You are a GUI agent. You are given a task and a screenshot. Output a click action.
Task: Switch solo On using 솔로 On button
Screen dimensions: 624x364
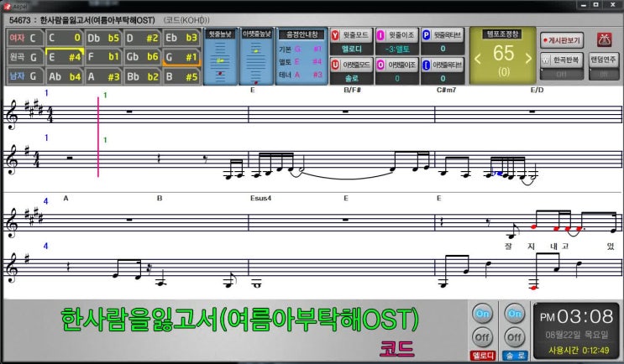click(x=511, y=313)
